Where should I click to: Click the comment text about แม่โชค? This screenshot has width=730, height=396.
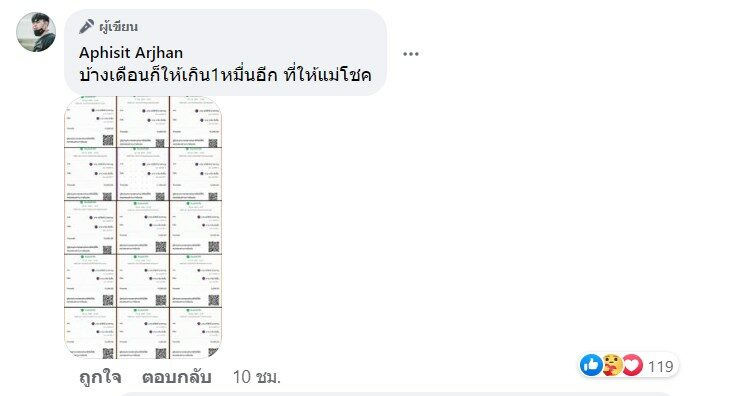pos(225,74)
